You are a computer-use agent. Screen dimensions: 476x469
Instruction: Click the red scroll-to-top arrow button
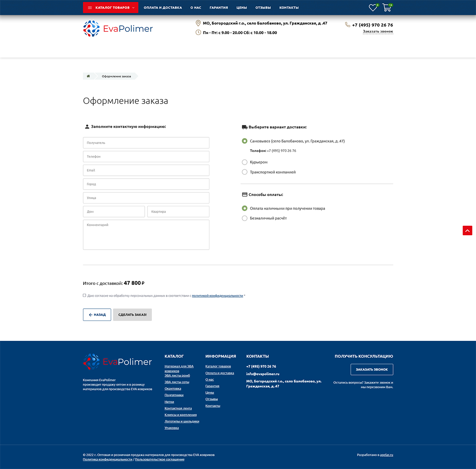click(x=467, y=230)
